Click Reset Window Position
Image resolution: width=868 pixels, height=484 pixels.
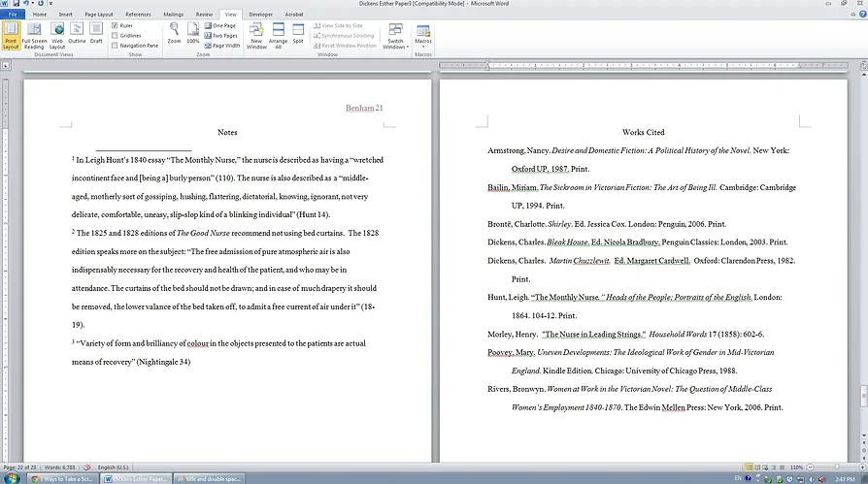pyautogui.click(x=345, y=46)
